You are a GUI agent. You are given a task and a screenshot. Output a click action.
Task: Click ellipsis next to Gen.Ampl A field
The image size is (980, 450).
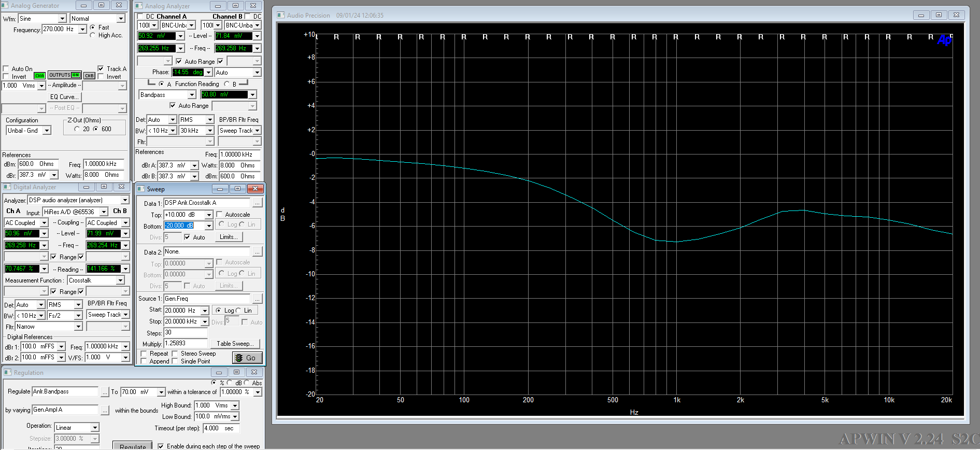[105, 410]
